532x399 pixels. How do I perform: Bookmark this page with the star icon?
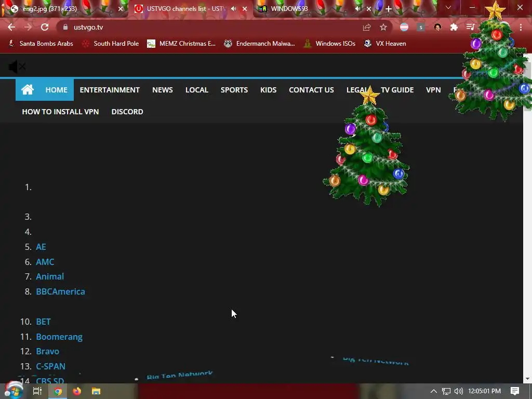point(383,27)
